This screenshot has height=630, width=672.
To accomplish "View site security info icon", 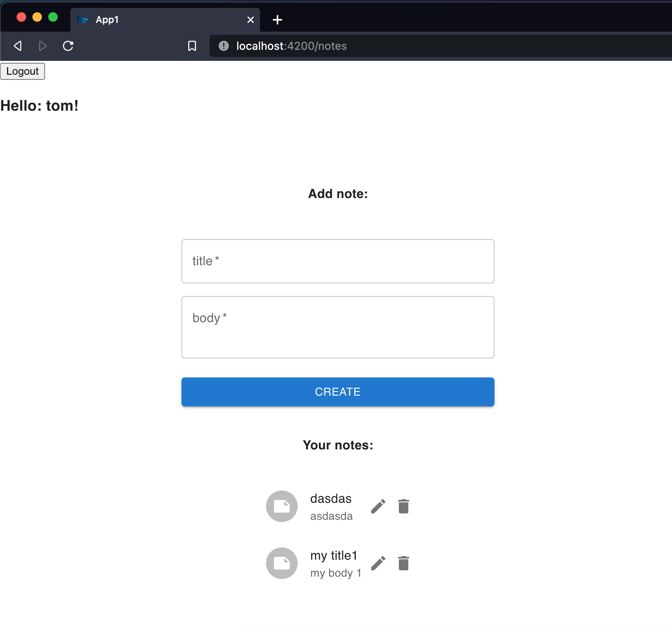I will point(224,46).
